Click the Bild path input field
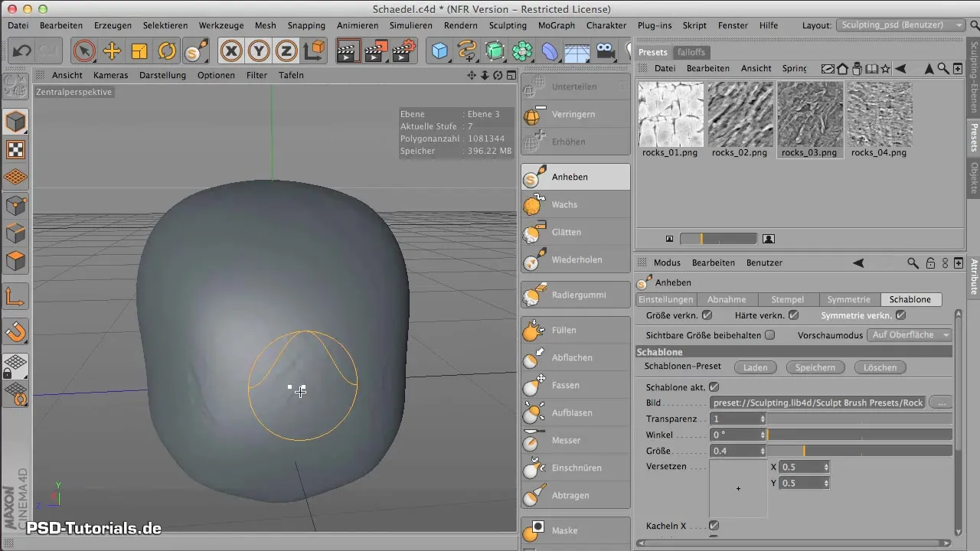 pyautogui.click(x=817, y=403)
